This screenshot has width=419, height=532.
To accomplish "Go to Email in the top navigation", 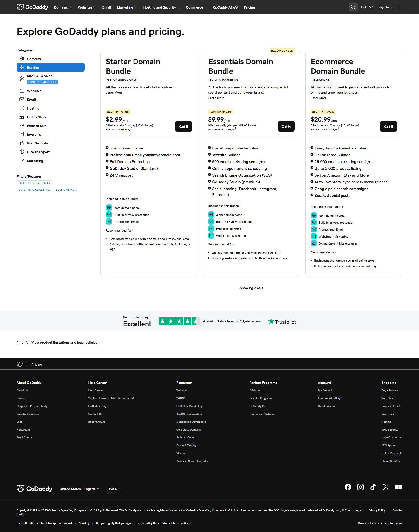I will point(106,7).
